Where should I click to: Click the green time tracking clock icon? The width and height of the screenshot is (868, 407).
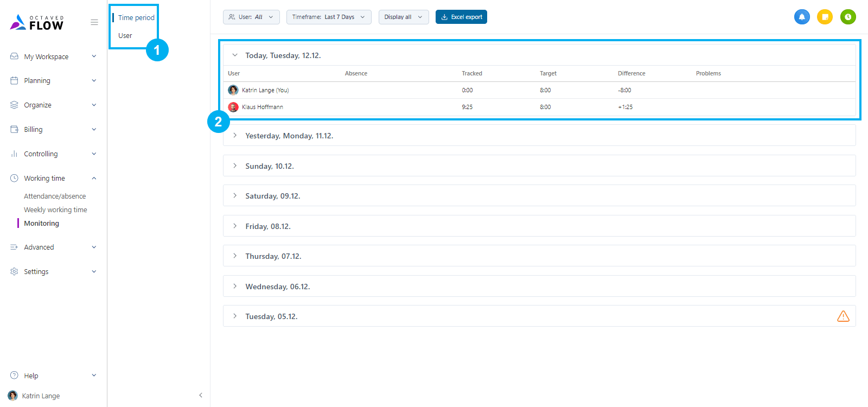[x=848, y=17]
